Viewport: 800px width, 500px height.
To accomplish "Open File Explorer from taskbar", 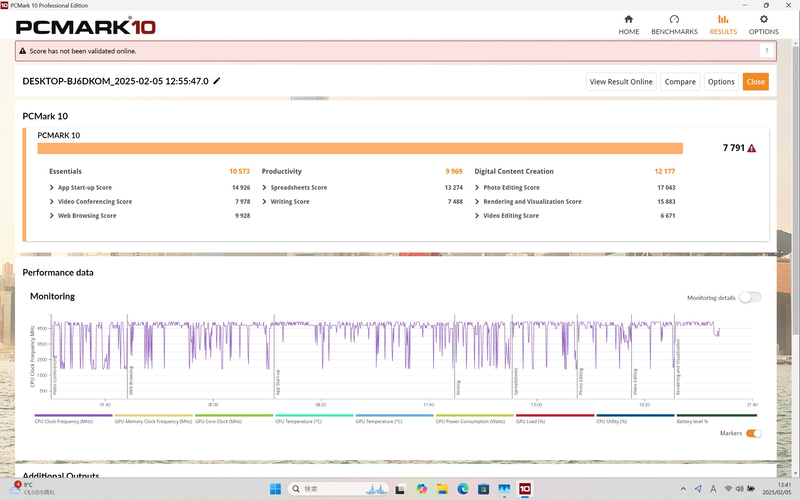I will tap(442, 489).
